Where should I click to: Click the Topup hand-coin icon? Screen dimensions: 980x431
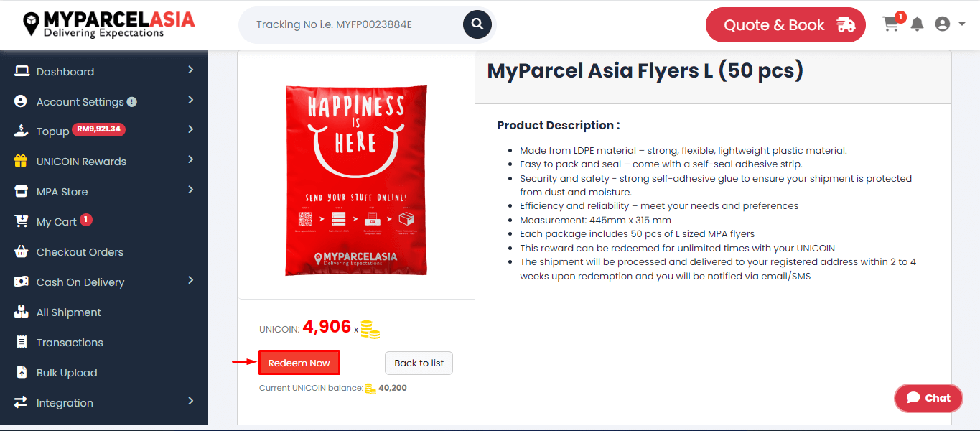(22, 131)
